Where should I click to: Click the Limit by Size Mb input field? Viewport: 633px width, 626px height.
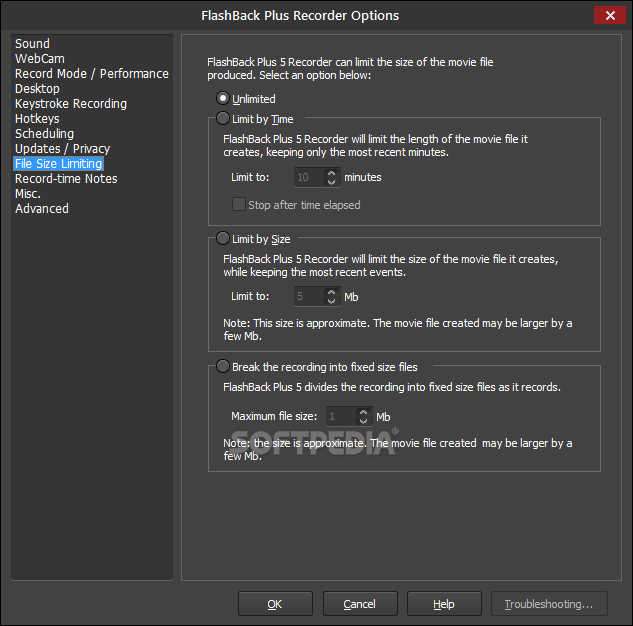tap(309, 297)
